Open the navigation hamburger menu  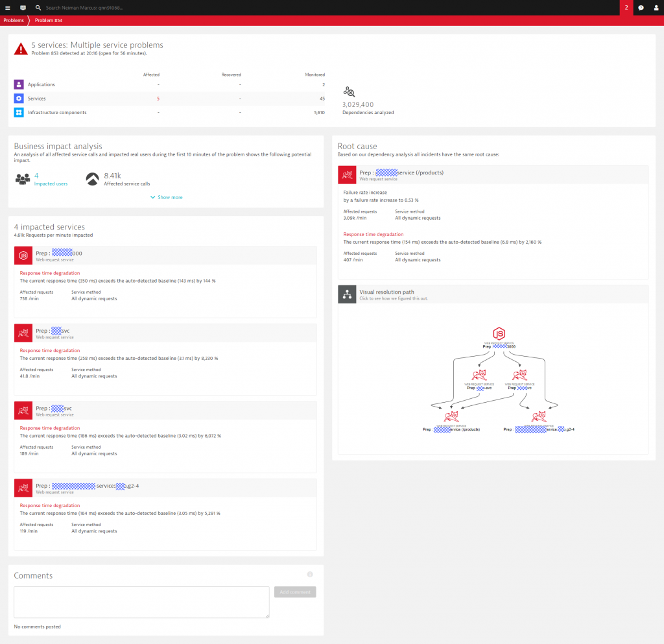coord(7,7)
